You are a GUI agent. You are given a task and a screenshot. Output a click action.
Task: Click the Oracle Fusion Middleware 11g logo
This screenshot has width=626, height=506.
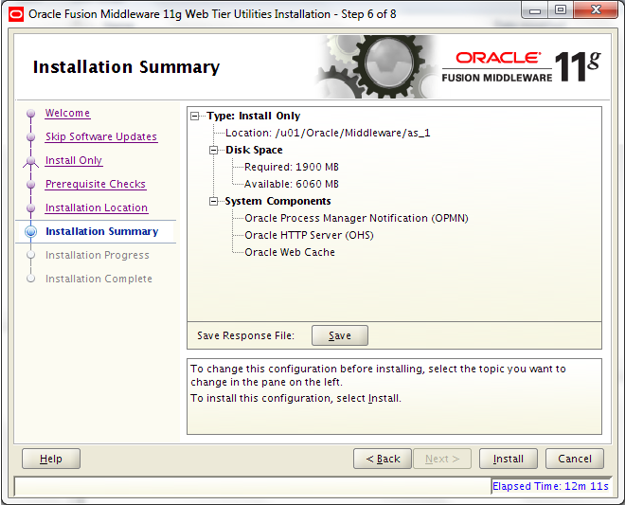point(521,67)
